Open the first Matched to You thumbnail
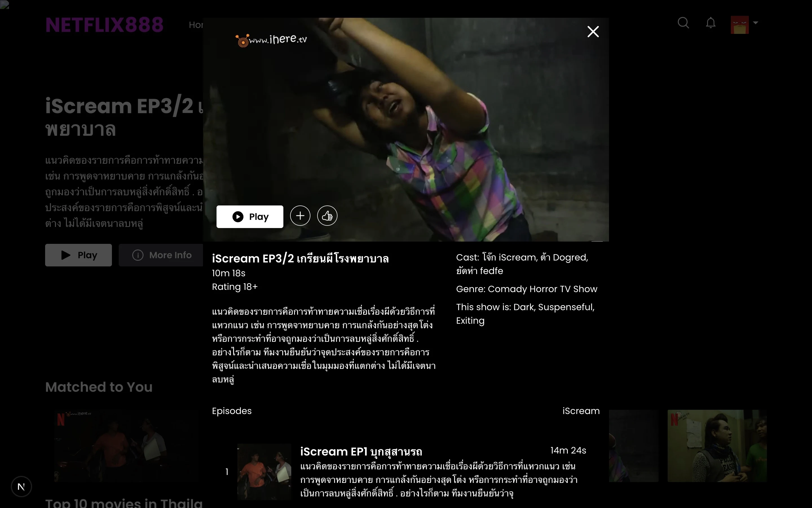This screenshot has width=812, height=508. [127, 446]
